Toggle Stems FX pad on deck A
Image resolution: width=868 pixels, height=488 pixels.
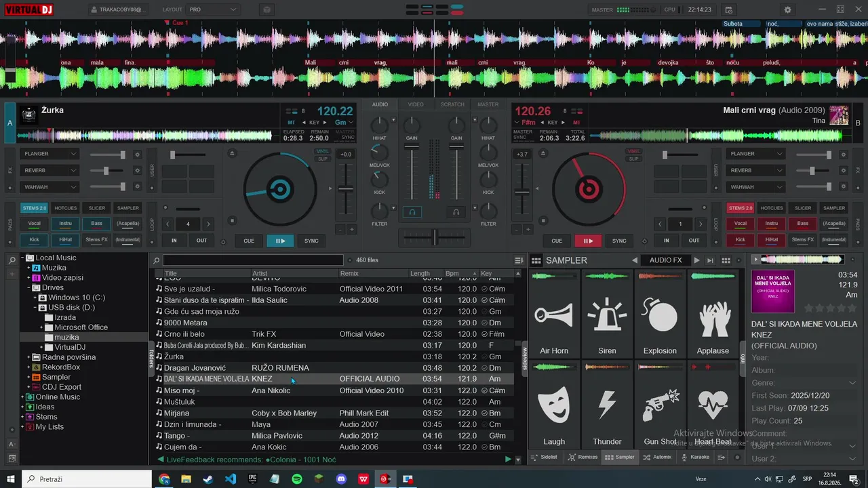pyautogui.click(x=96, y=239)
